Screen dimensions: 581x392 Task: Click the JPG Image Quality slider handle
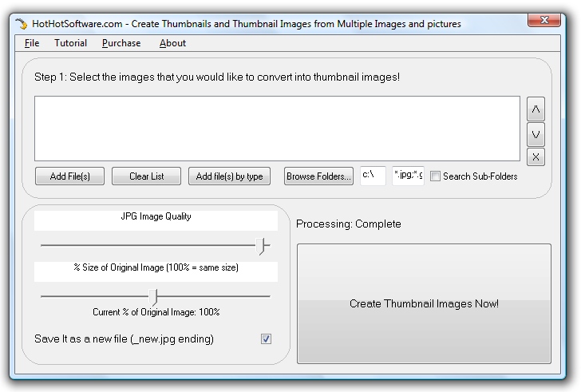[x=262, y=246]
